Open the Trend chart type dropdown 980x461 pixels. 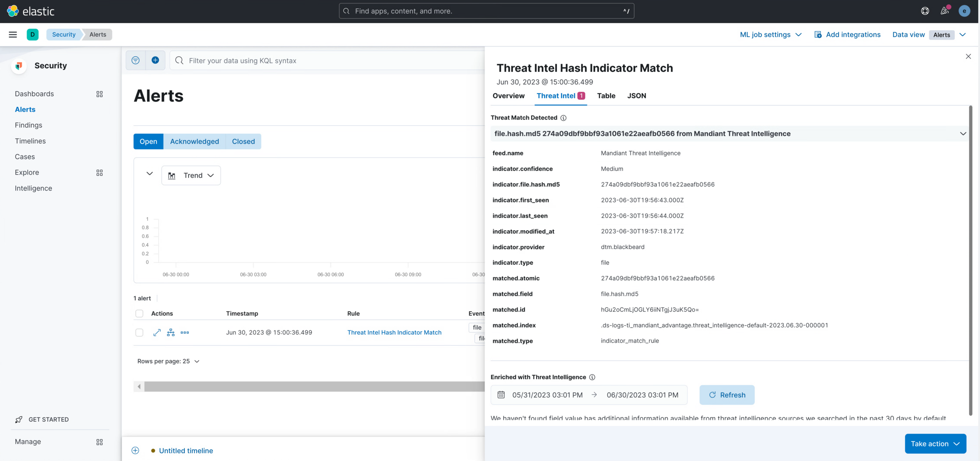(x=191, y=175)
